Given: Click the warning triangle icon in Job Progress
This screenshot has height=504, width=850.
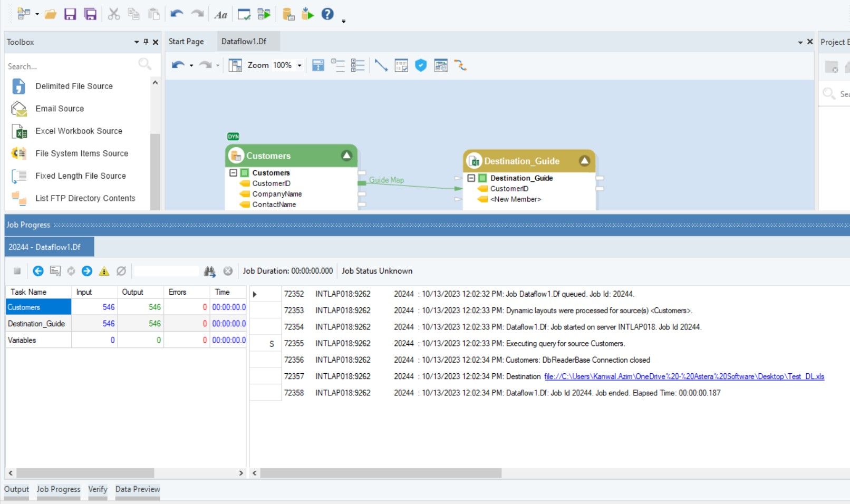Looking at the screenshot, I should tap(104, 271).
